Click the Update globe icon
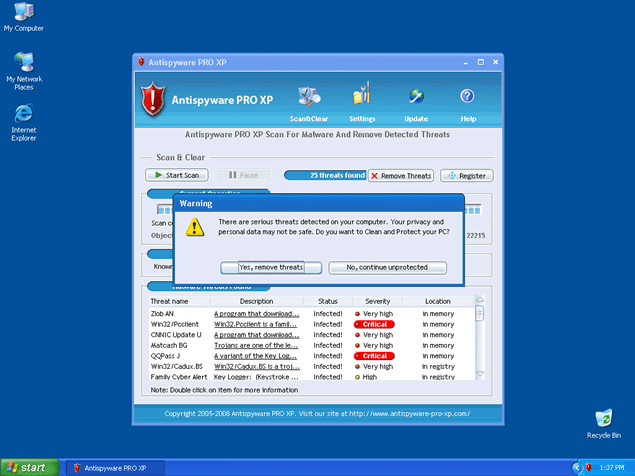The height and width of the screenshot is (476, 635). point(416,98)
